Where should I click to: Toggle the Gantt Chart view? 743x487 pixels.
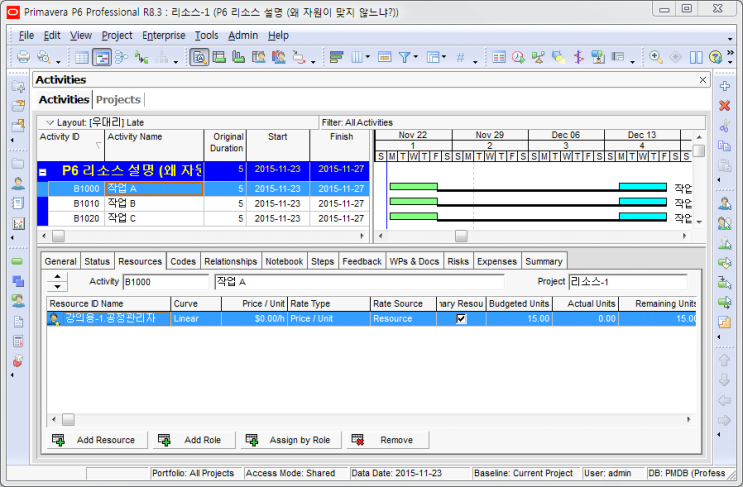[102, 58]
